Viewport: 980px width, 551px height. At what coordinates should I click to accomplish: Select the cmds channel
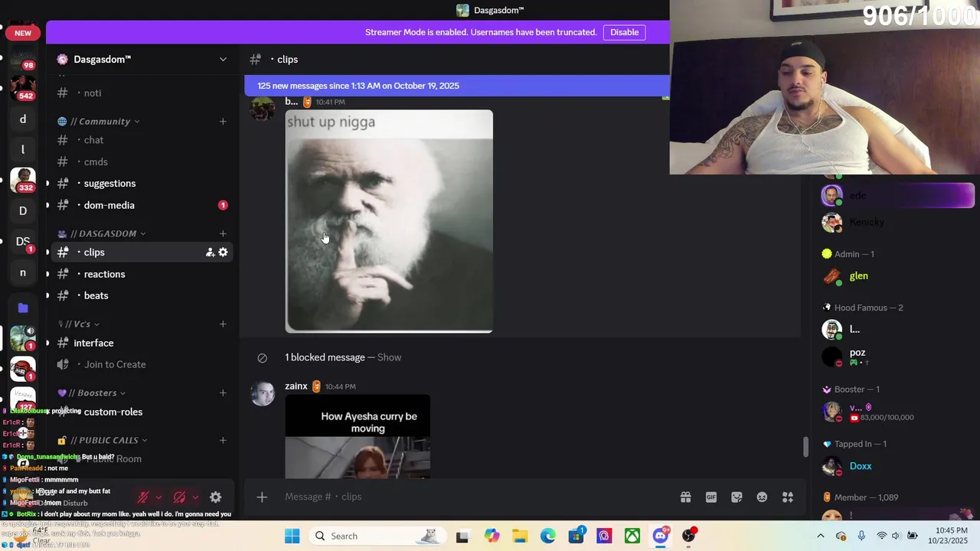coord(142,161)
